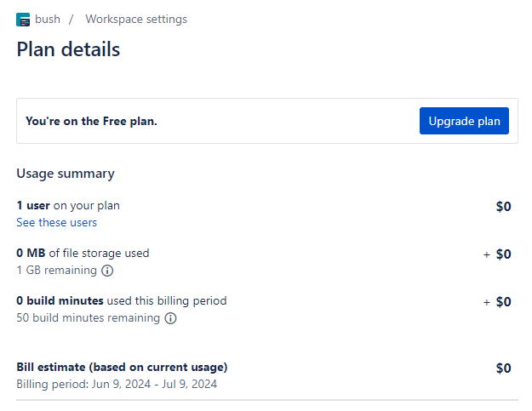
Task: Click the Bill estimate $0 total
Action: pos(504,368)
